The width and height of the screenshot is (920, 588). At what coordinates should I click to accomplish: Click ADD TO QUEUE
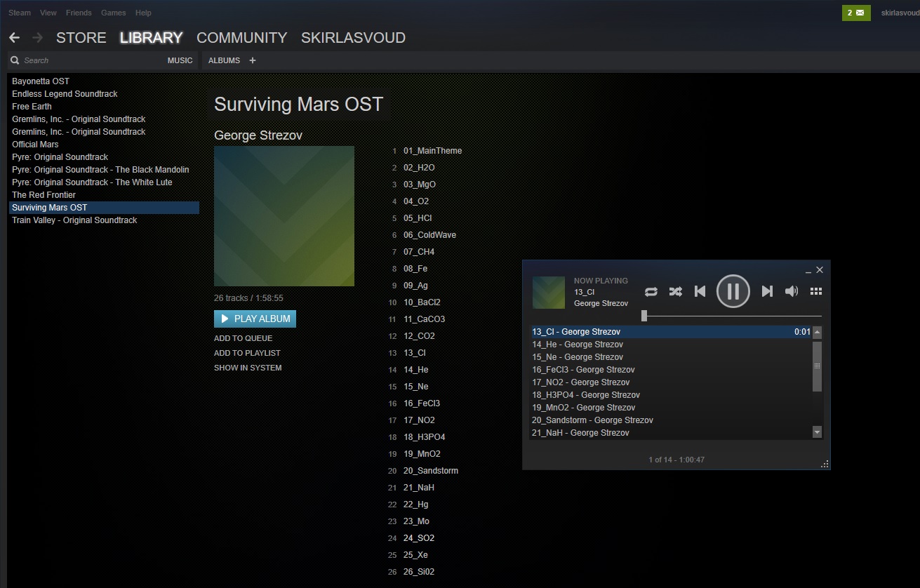pos(243,338)
